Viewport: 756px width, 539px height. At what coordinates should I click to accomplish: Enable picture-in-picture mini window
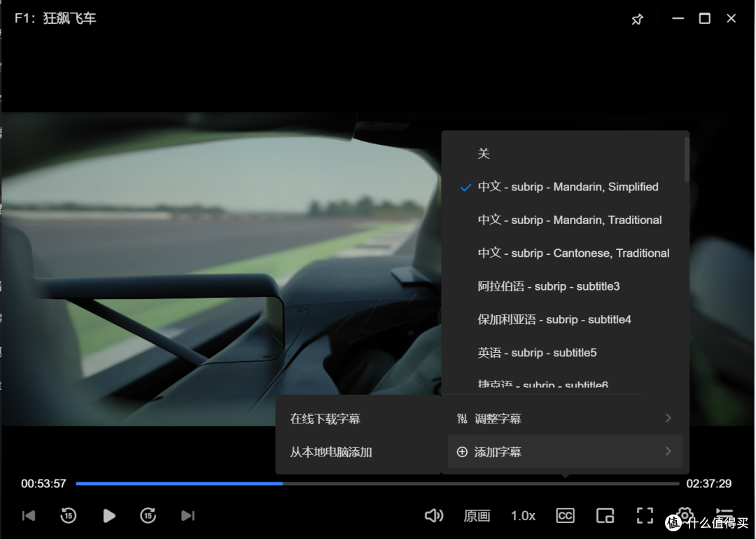coord(605,515)
